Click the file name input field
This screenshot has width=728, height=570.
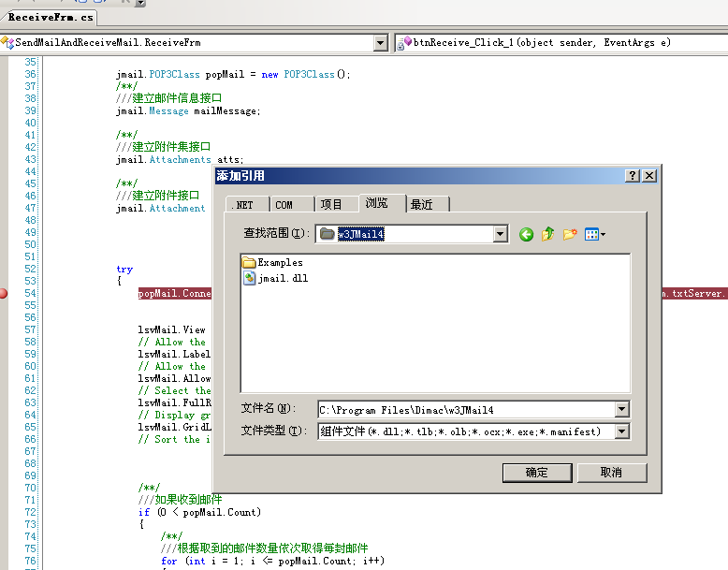point(465,409)
